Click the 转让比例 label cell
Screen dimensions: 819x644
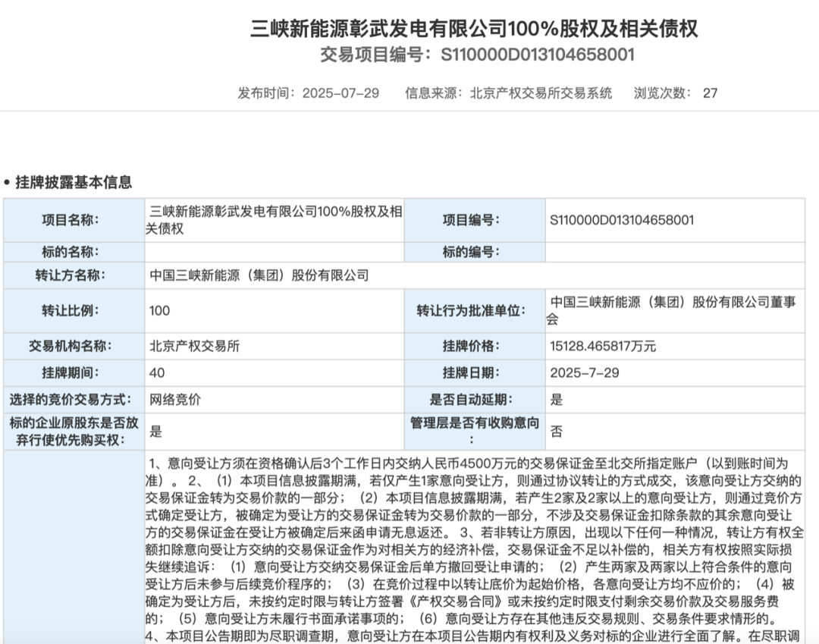(x=74, y=311)
